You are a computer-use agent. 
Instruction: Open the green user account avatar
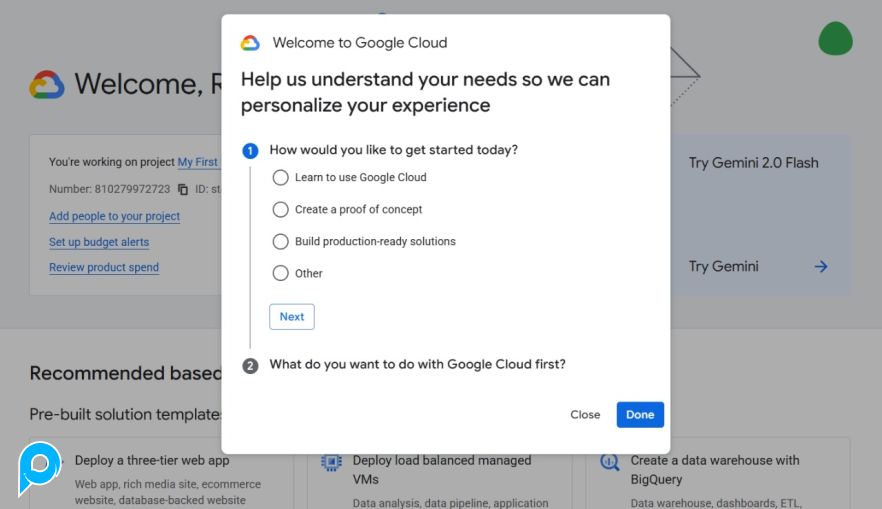click(835, 39)
